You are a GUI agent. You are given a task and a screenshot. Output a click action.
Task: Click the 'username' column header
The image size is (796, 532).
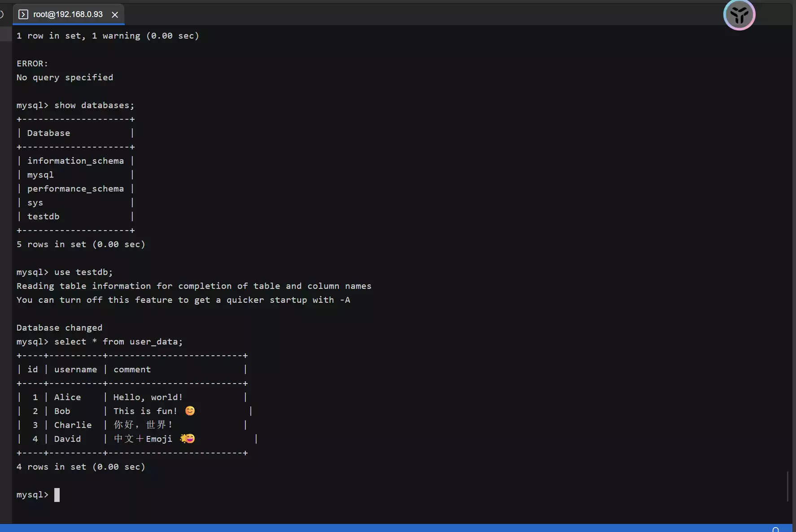pos(75,370)
